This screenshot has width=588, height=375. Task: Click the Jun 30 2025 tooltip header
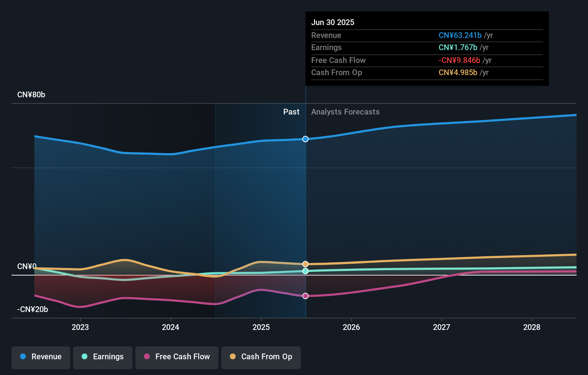(333, 22)
